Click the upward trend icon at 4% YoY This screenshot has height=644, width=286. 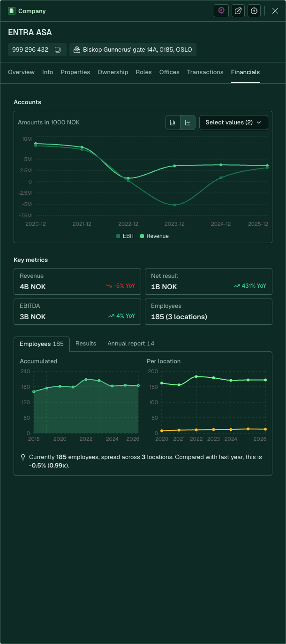tap(111, 316)
